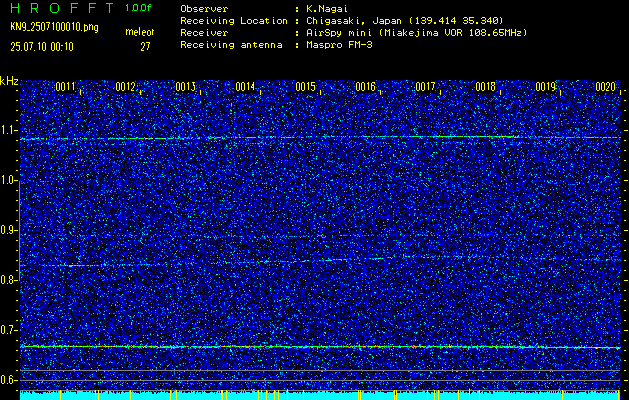Screen dimensions: 629x400
Task: Click the kHz axis unit label
Action: click(9, 81)
